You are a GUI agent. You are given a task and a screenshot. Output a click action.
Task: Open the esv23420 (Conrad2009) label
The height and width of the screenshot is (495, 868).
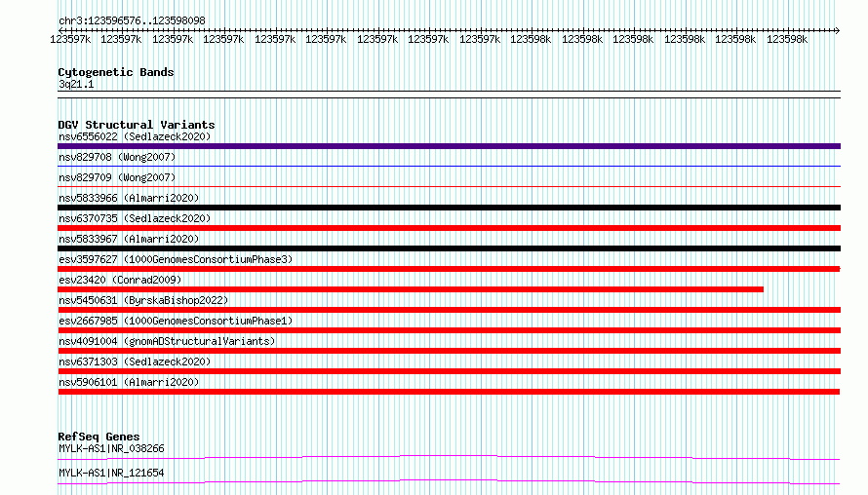(120, 280)
